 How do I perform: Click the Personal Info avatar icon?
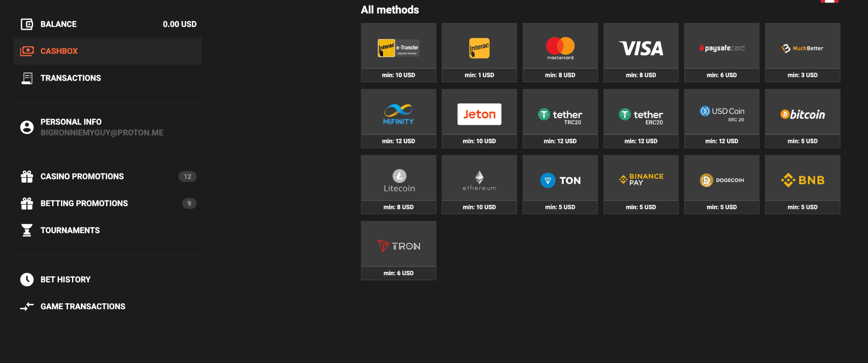(27, 127)
